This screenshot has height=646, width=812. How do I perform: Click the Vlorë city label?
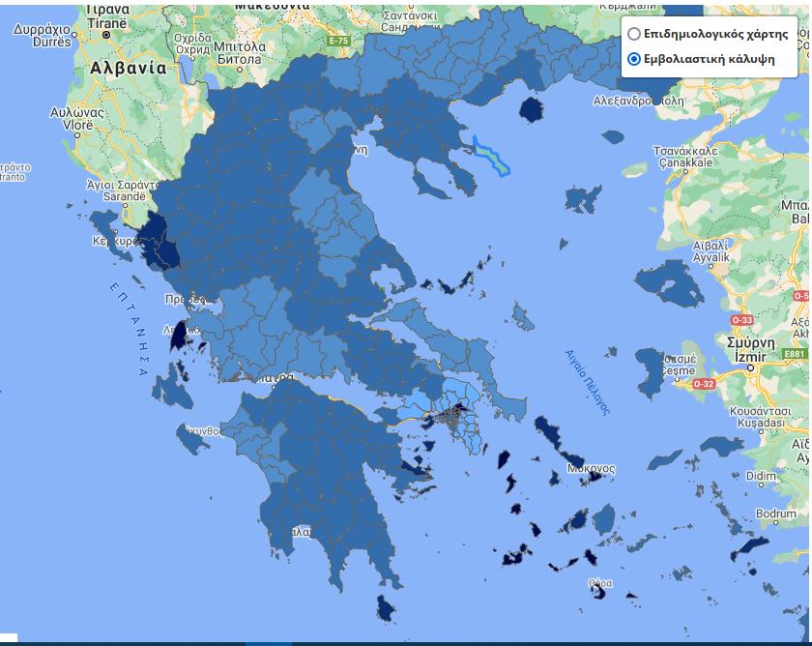[77, 125]
